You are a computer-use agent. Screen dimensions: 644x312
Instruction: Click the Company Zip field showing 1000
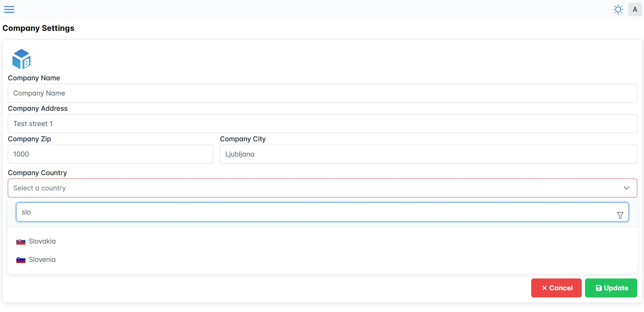point(110,154)
